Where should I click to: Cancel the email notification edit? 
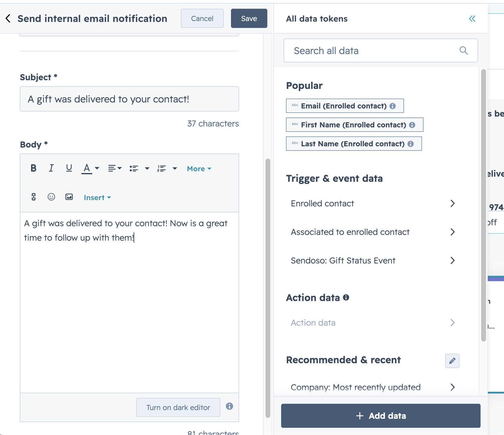point(202,18)
